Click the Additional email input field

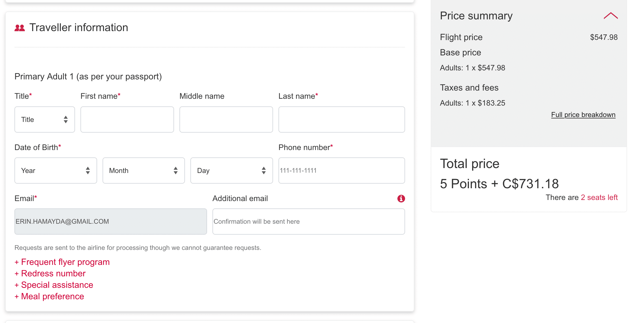coord(308,222)
